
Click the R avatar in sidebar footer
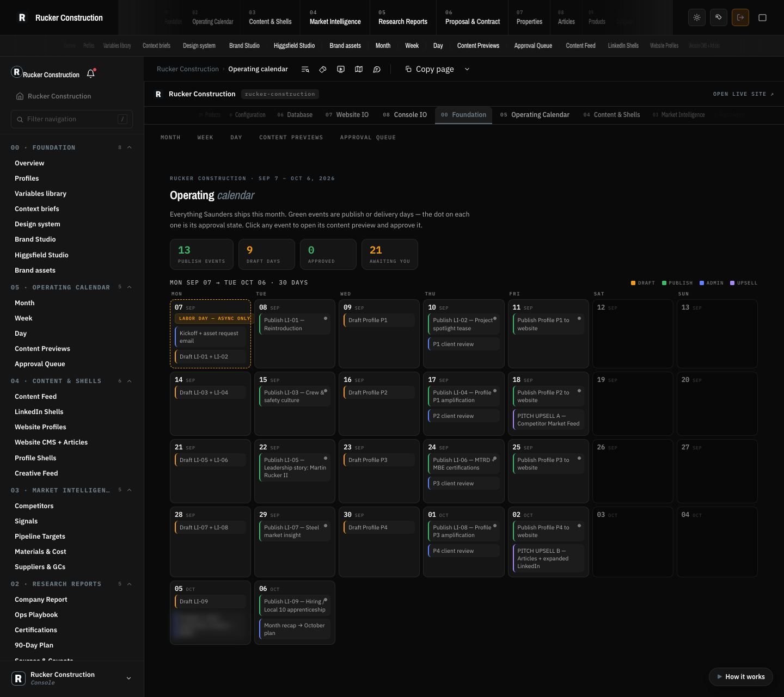(19, 678)
